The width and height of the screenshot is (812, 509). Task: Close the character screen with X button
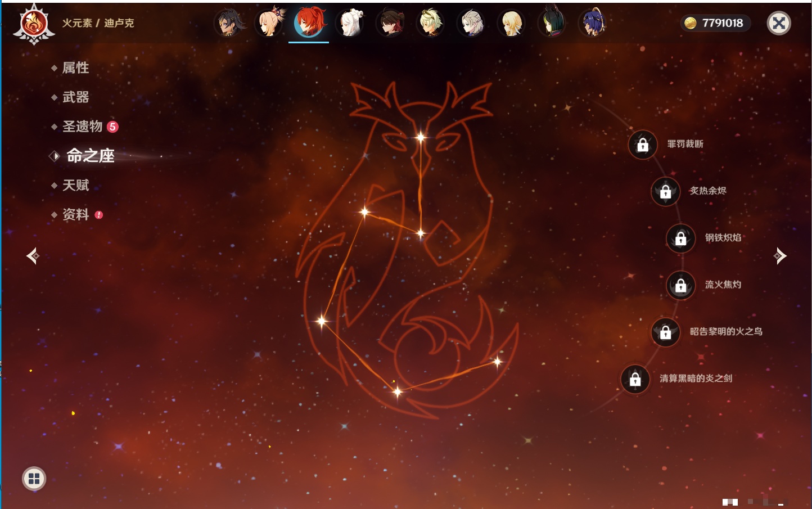click(x=779, y=23)
